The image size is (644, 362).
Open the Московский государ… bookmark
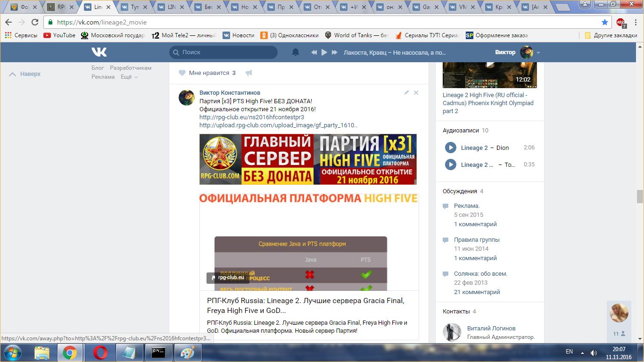point(113,35)
